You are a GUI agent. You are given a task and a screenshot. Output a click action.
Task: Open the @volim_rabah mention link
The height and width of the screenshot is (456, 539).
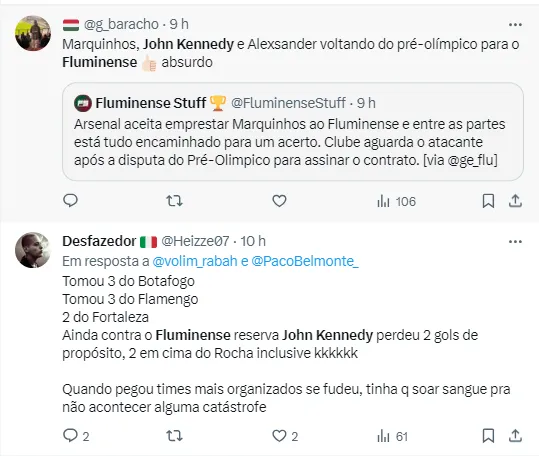click(x=195, y=262)
